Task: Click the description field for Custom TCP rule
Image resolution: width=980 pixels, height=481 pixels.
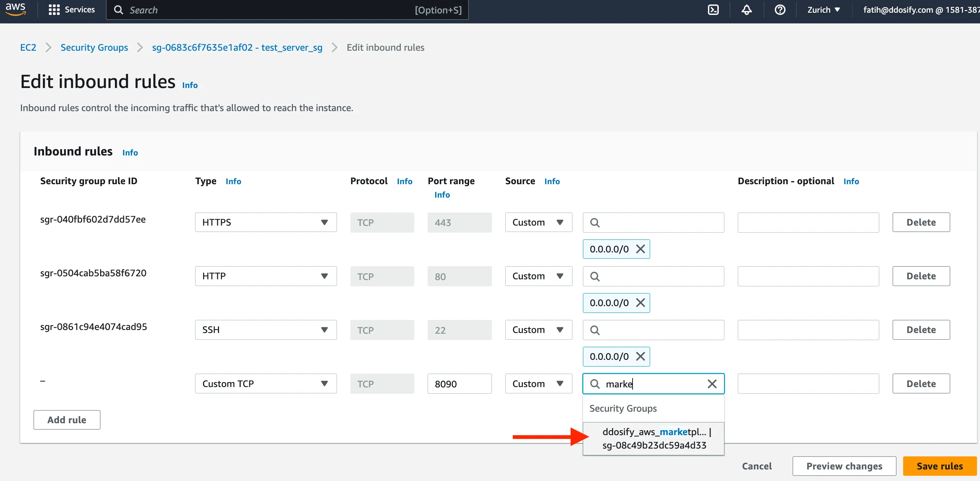Action: click(808, 384)
